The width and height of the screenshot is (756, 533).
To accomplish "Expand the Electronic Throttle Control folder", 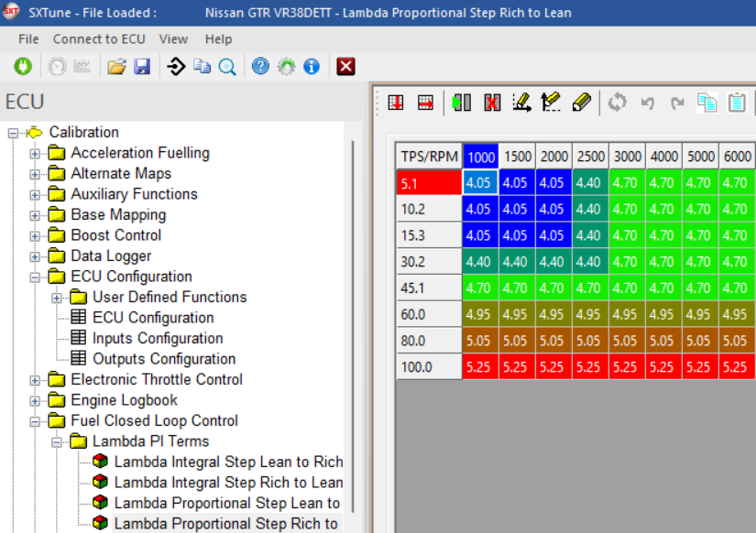I will point(35,380).
